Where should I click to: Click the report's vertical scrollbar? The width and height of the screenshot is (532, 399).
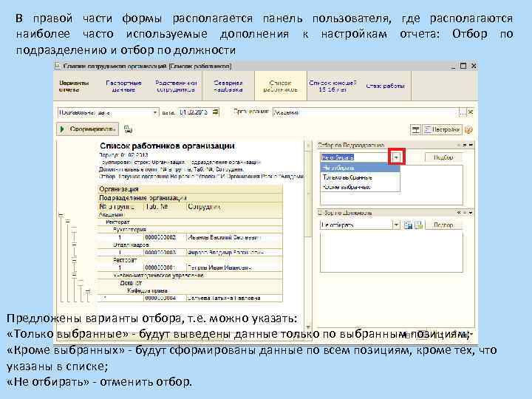[x=308, y=234]
